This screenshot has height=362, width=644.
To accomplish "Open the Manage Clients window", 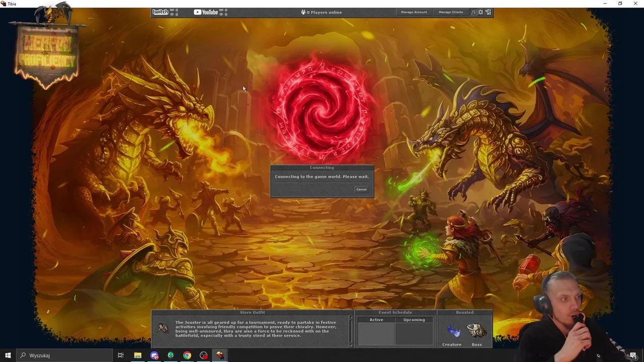I will (x=451, y=12).
